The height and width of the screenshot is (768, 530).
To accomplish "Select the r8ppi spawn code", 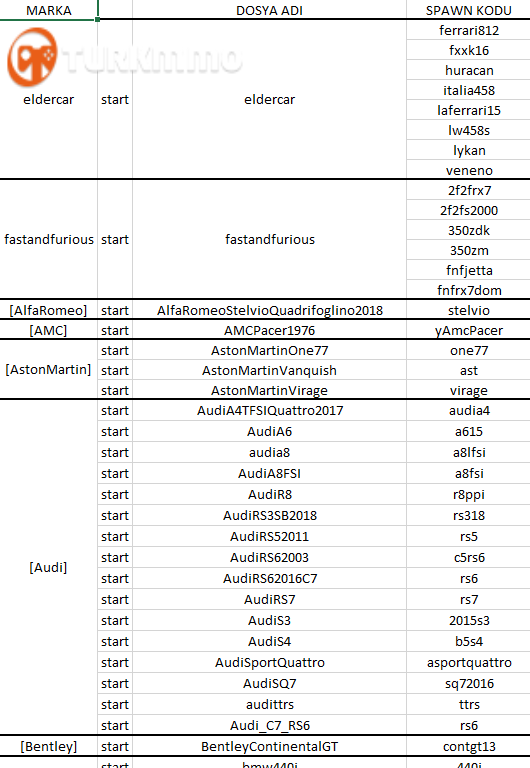I will coord(468,495).
